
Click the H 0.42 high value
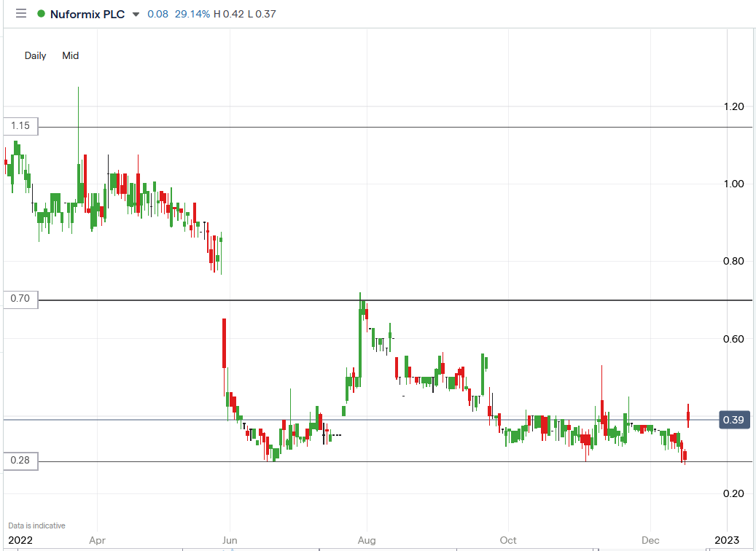(x=228, y=14)
